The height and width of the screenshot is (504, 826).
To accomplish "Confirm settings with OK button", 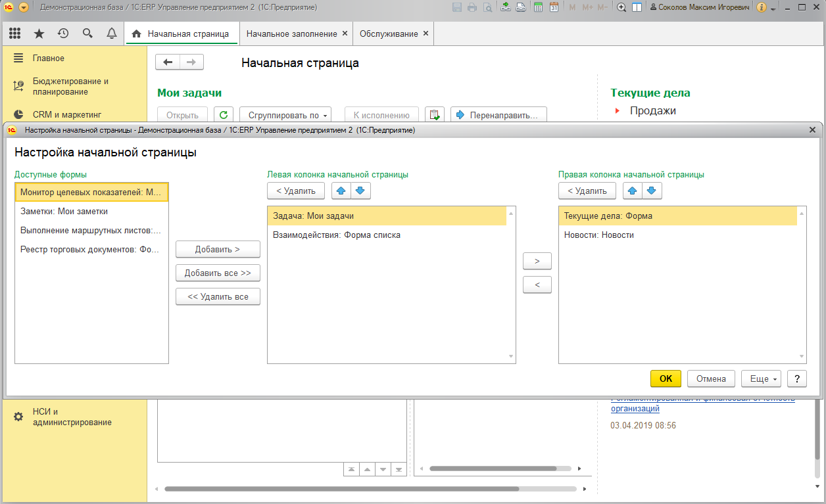I will coord(666,378).
